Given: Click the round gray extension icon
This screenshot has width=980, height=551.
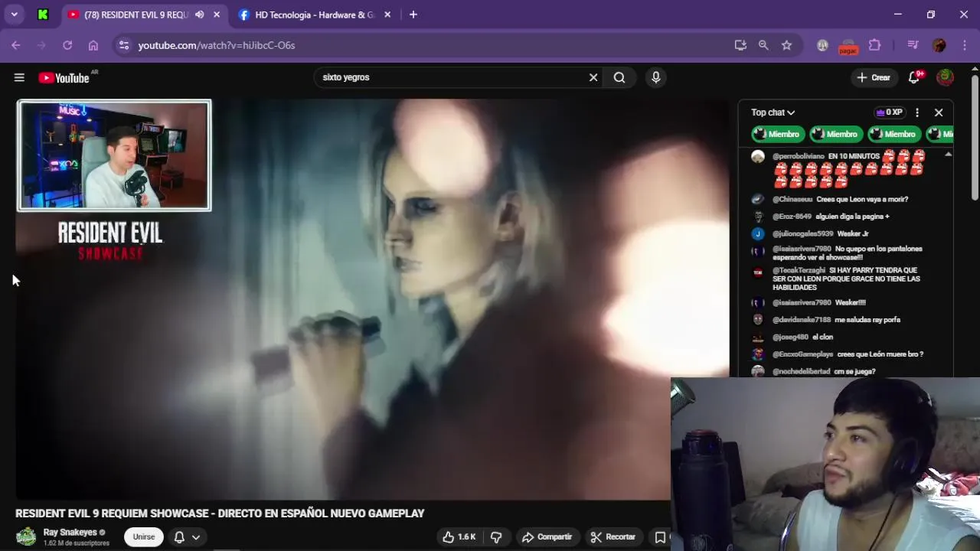Looking at the screenshot, I should coord(822,45).
